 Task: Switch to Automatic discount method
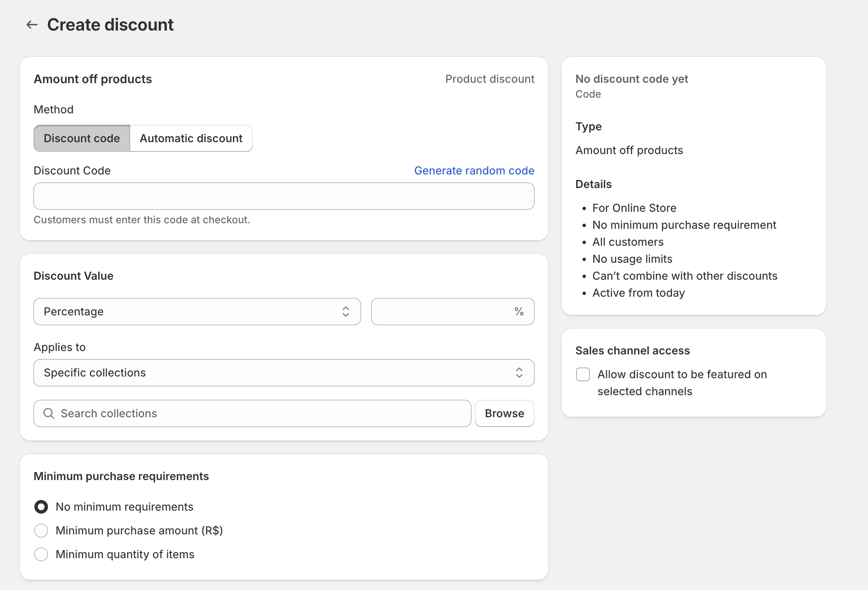(x=191, y=138)
